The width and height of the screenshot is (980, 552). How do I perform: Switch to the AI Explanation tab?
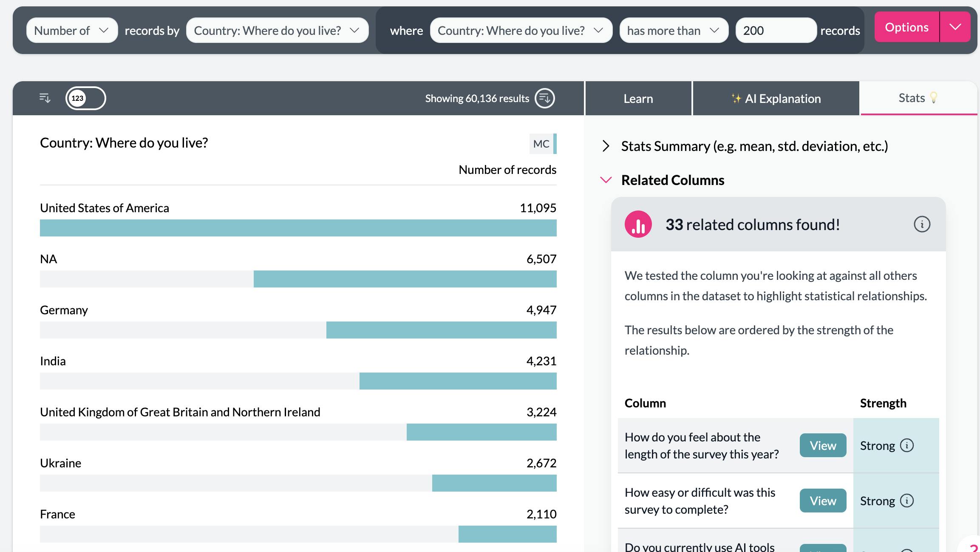click(x=776, y=99)
